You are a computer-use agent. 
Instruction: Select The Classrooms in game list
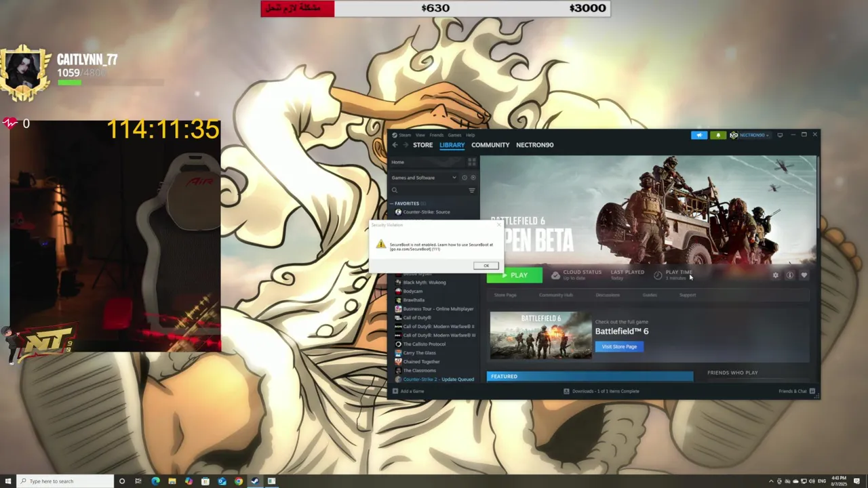pos(416,371)
